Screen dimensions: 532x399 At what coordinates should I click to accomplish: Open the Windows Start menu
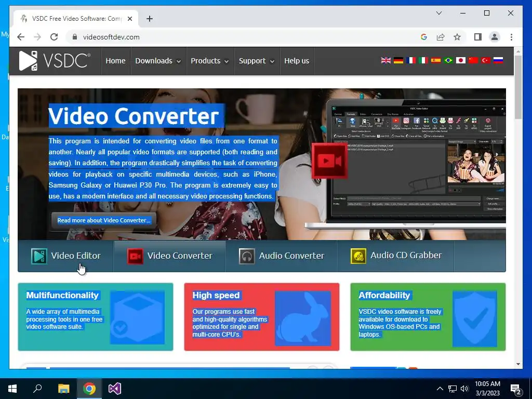tap(12, 389)
